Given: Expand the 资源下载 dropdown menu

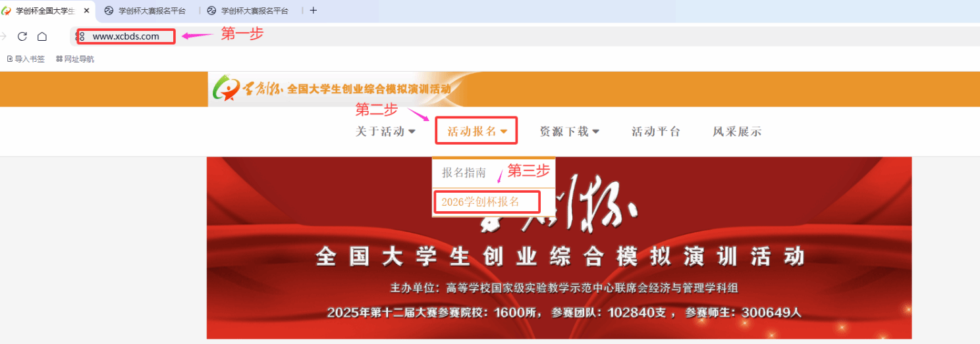Looking at the screenshot, I should pos(569,131).
